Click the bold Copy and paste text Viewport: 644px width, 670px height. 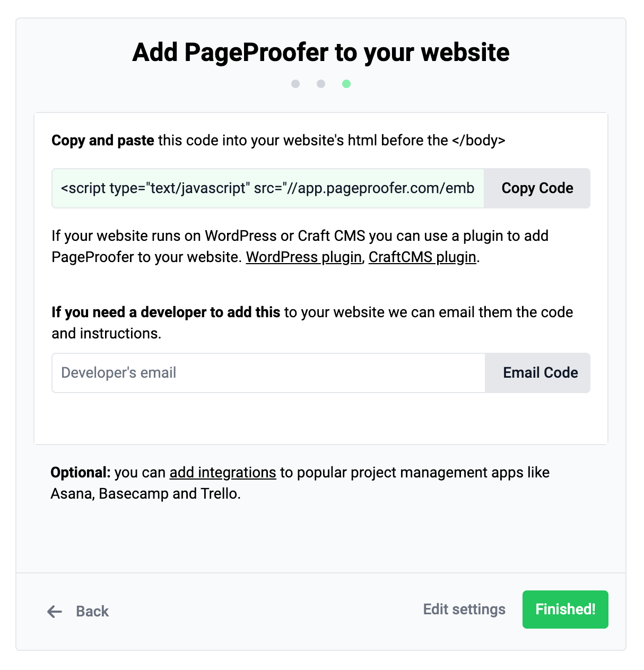102,141
